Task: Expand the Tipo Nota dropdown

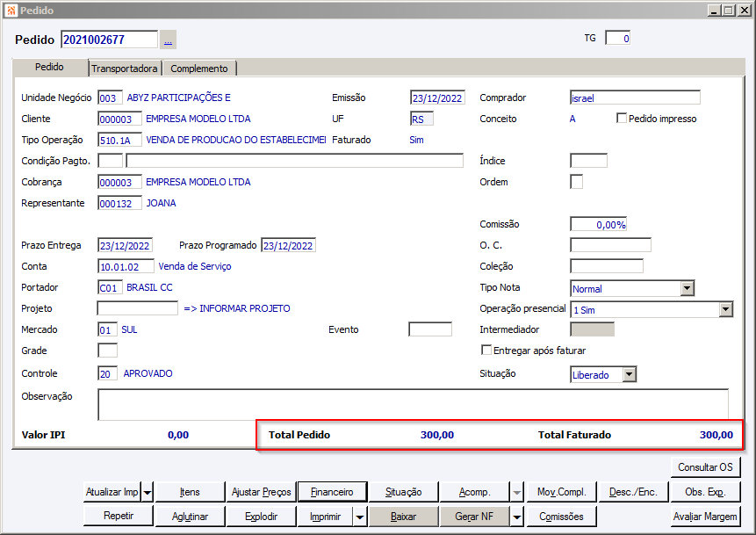Action: coord(688,288)
